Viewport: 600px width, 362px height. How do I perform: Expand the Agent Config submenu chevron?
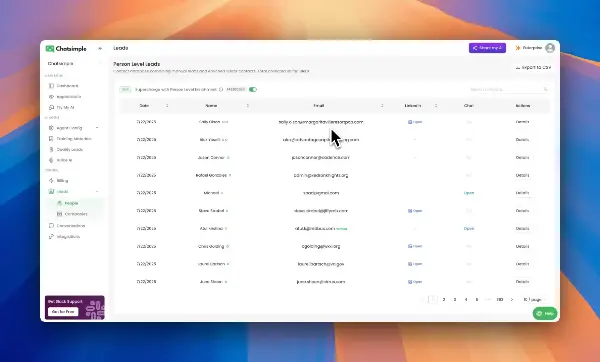(97, 128)
